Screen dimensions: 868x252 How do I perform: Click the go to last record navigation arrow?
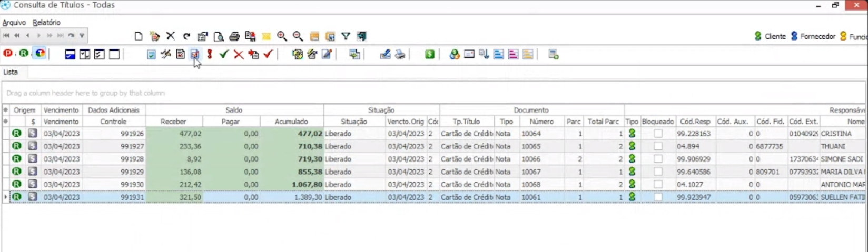(x=60, y=36)
